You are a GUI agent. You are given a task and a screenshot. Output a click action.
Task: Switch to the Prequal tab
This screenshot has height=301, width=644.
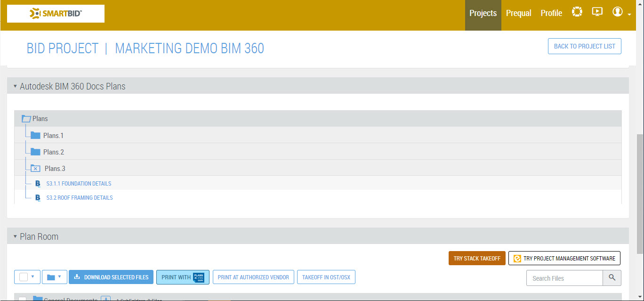tap(518, 13)
